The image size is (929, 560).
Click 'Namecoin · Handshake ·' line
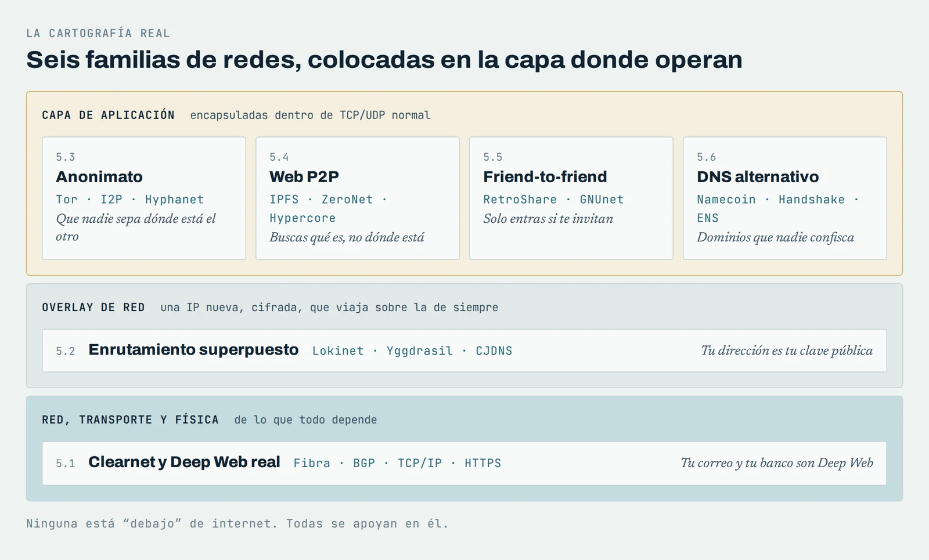pyautogui.click(x=778, y=200)
